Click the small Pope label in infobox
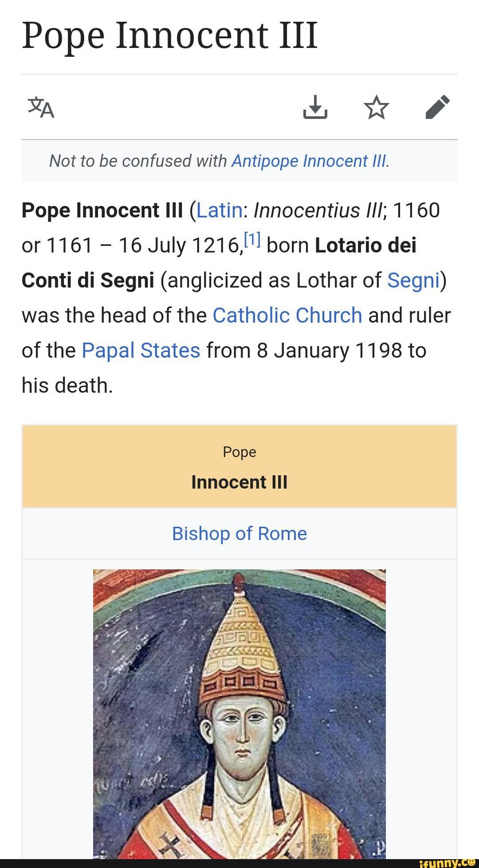The width and height of the screenshot is (479, 868). click(239, 452)
